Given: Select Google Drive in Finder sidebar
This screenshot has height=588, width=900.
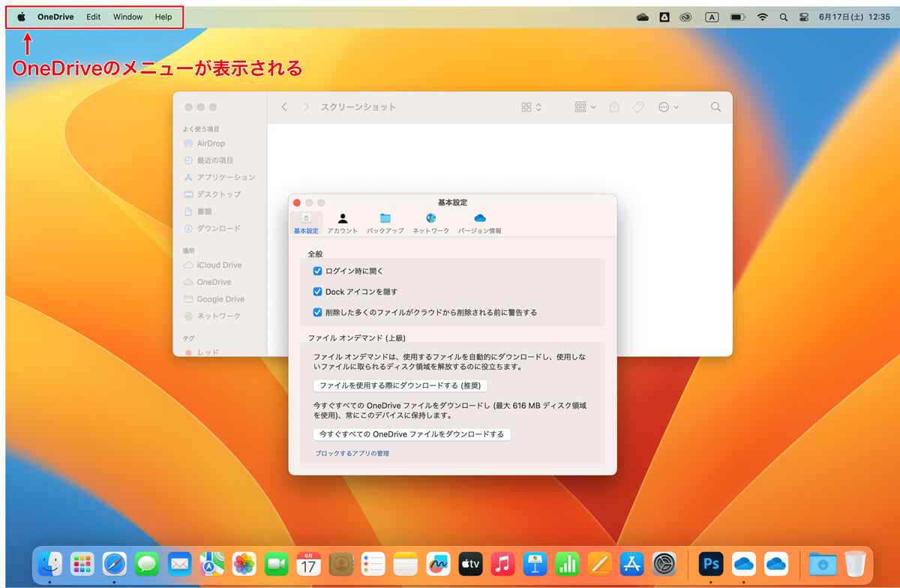Looking at the screenshot, I should tap(220, 299).
